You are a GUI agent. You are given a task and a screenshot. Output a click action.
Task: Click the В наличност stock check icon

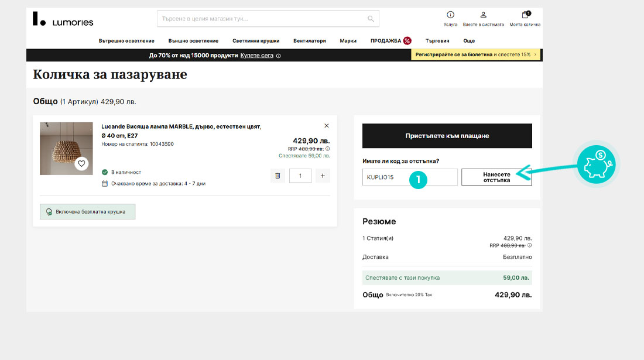click(105, 172)
